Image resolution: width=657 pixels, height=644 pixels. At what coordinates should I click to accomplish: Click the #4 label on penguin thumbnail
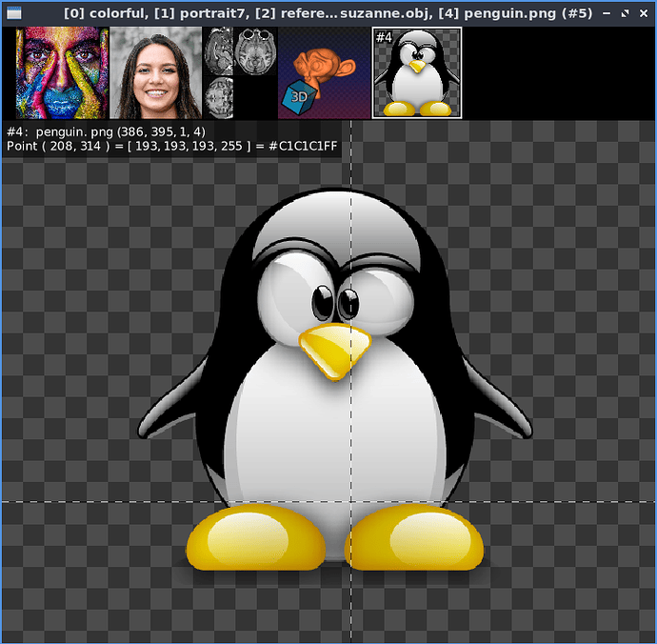pos(384,37)
